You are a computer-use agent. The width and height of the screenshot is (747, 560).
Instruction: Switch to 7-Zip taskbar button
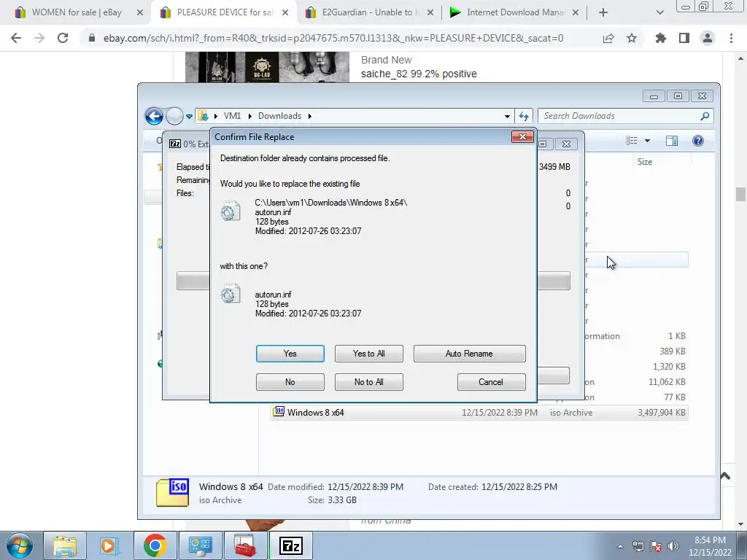[x=290, y=545]
